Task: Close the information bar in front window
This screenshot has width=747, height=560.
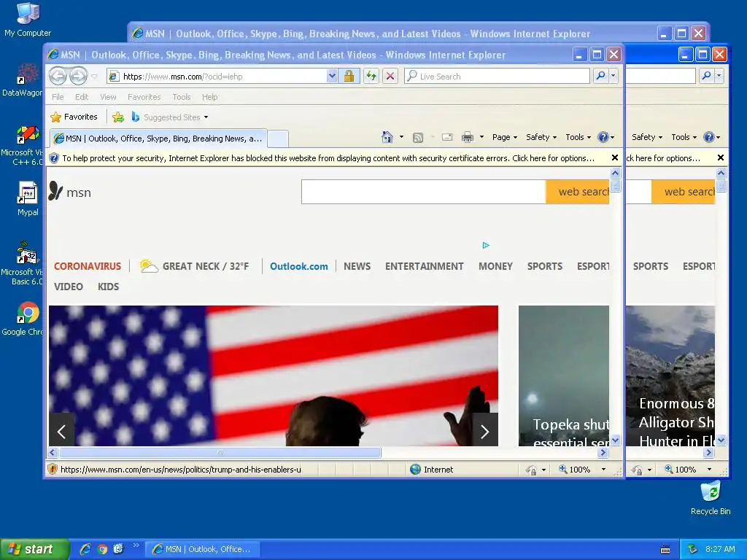Action: (614, 157)
